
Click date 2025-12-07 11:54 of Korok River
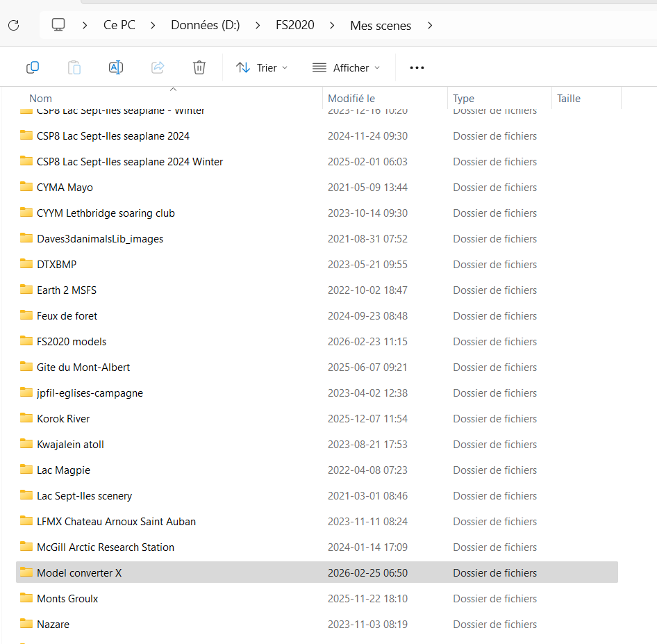[x=367, y=419]
